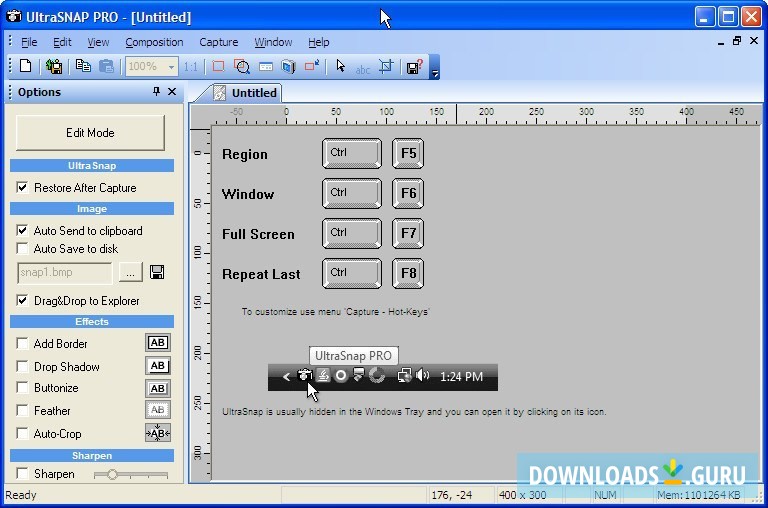Turn on the Feather effect
This screenshot has height=508, width=768.
pyautogui.click(x=22, y=410)
